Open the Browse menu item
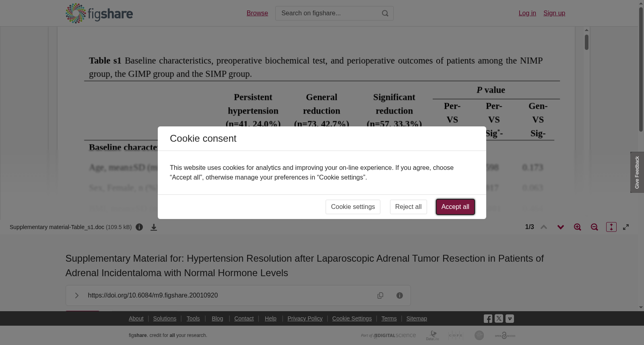644x345 pixels. pyautogui.click(x=257, y=13)
